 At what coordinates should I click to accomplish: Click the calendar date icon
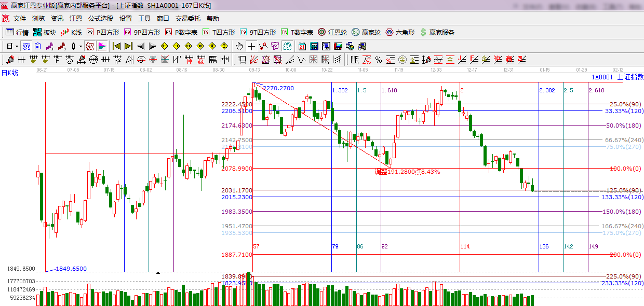pos(302,46)
